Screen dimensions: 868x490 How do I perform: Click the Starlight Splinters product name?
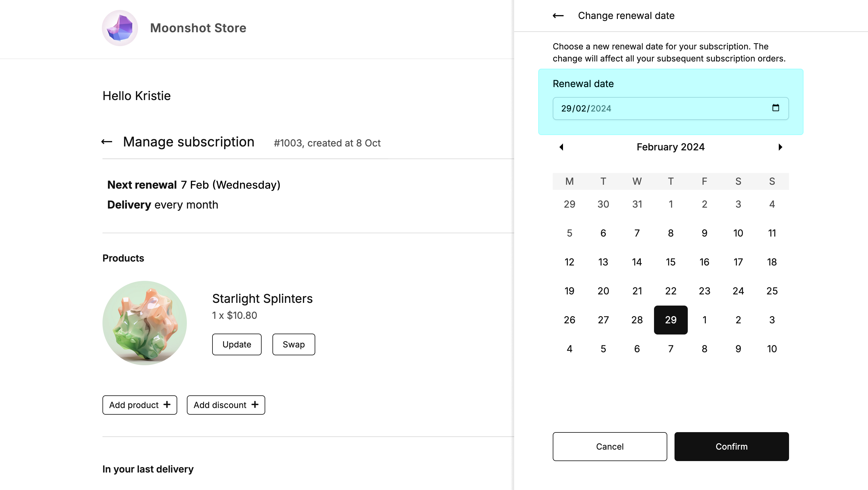[263, 299]
